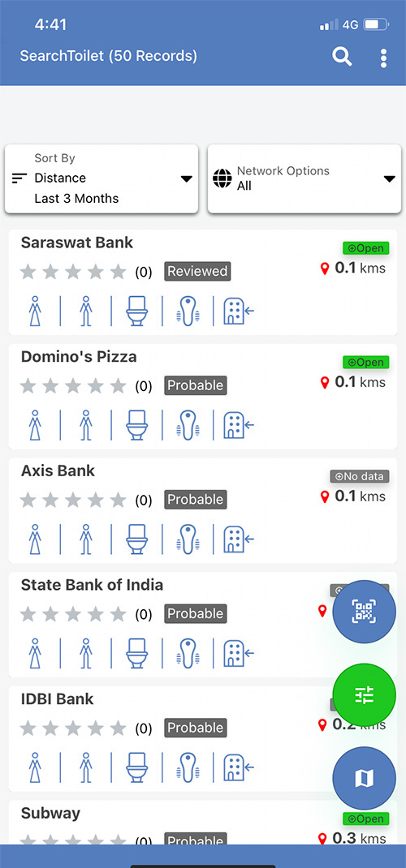
Task: Rate Domino's Pizza using its stars
Action: point(73,386)
